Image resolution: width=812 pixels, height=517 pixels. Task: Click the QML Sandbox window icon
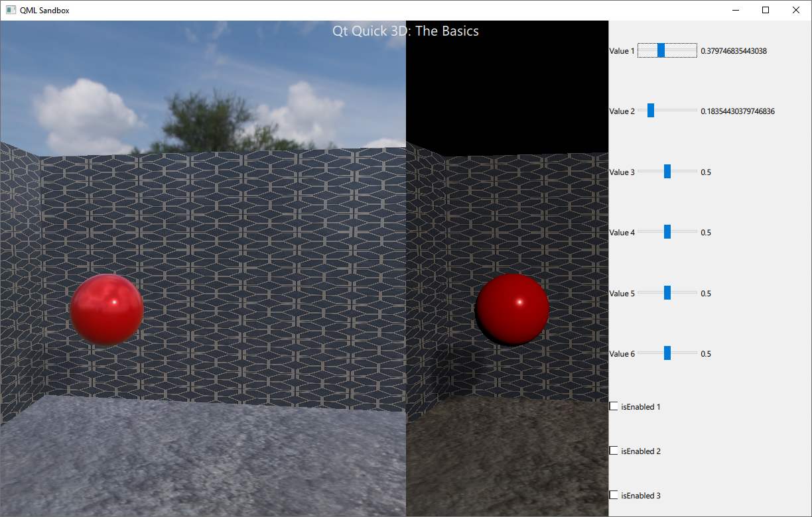[11, 10]
